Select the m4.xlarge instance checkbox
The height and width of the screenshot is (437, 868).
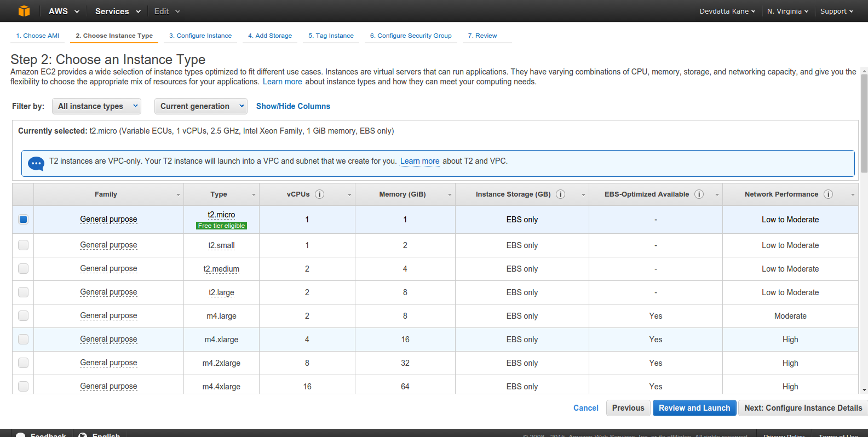[x=23, y=340]
